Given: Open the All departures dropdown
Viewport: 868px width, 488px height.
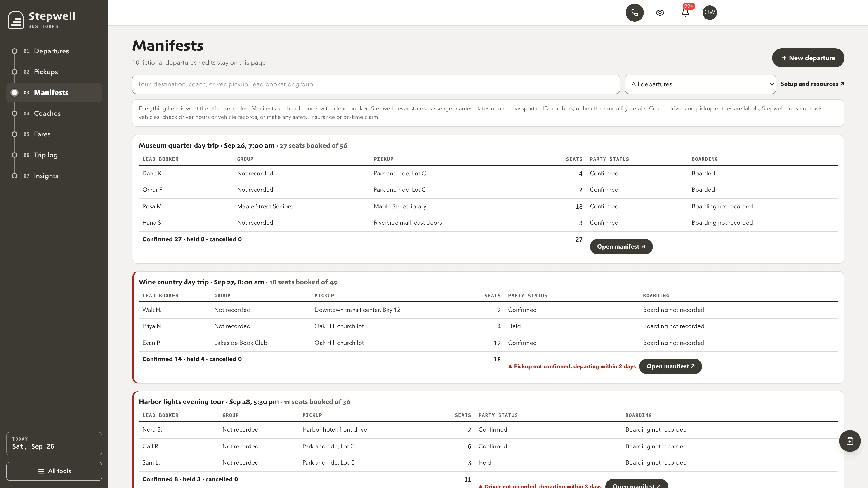Looking at the screenshot, I should pyautogui.click(x=700, y=84).
